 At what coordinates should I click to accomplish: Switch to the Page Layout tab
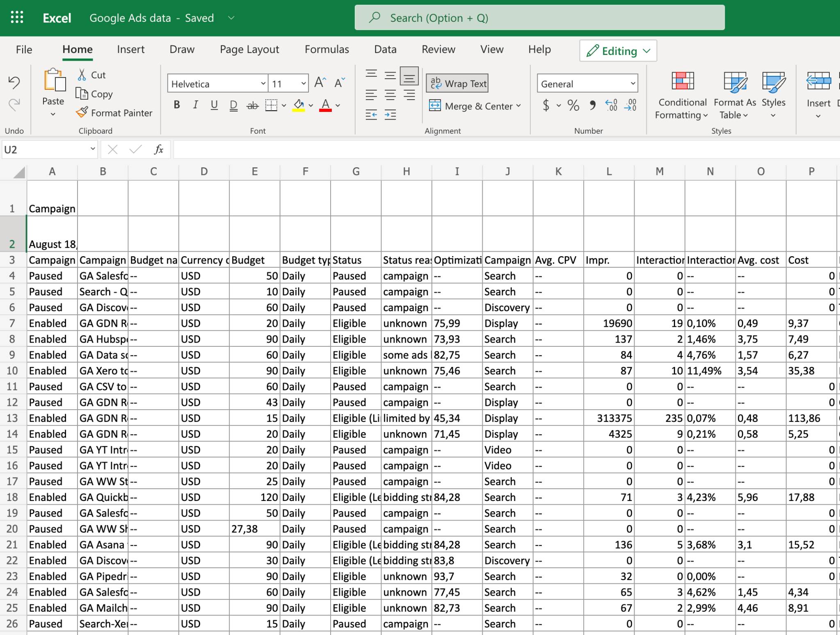click(249, 50)
